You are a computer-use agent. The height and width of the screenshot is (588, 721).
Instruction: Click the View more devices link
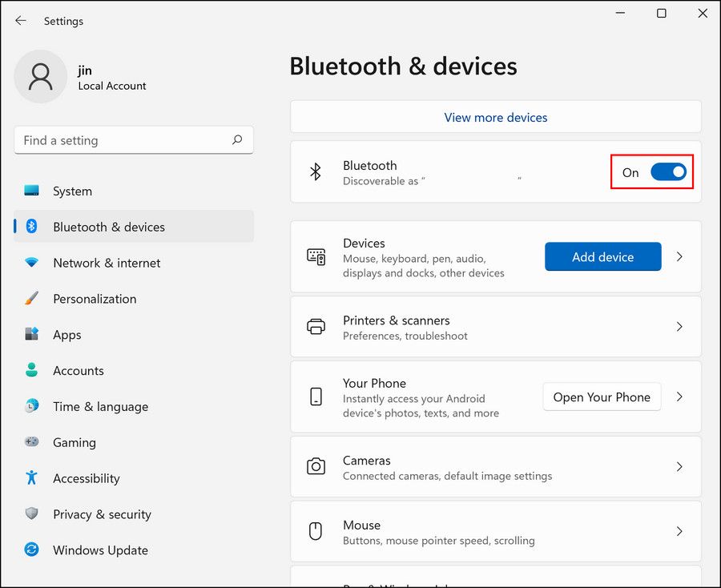coord(495,117)
